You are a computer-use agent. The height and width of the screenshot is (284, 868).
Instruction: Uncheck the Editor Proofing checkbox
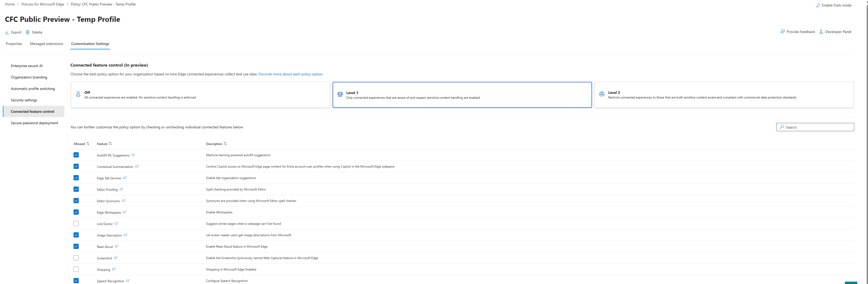(76, 189)
